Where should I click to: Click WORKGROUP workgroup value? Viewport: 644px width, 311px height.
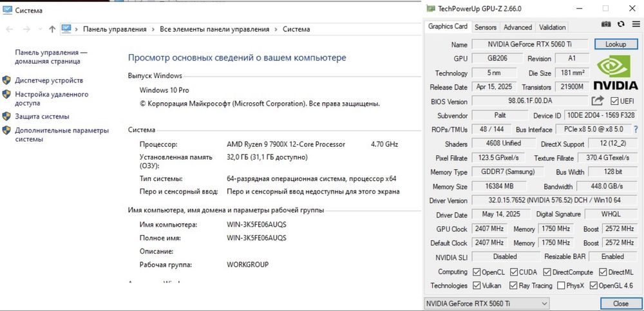[x=248, y=265]
